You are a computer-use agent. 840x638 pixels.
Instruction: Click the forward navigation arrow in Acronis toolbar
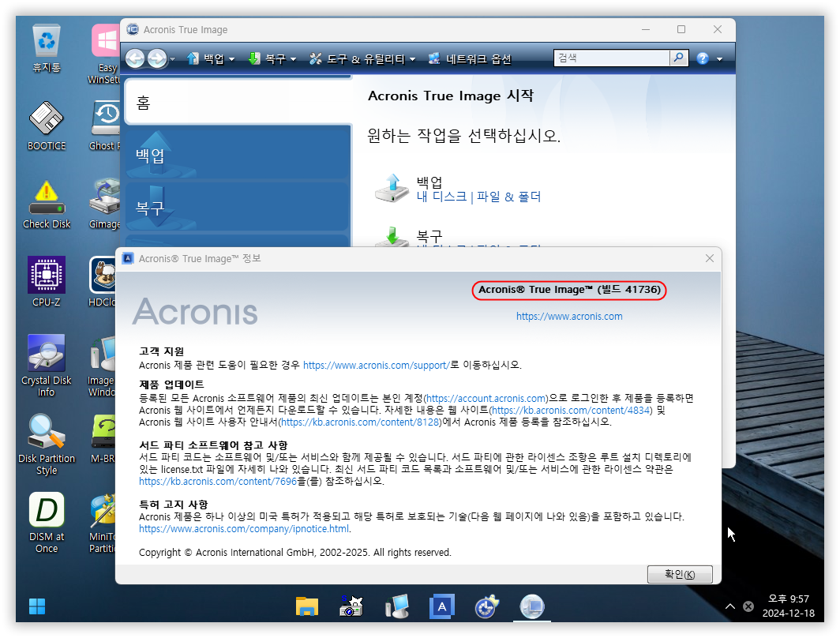[x=157, y=58]
